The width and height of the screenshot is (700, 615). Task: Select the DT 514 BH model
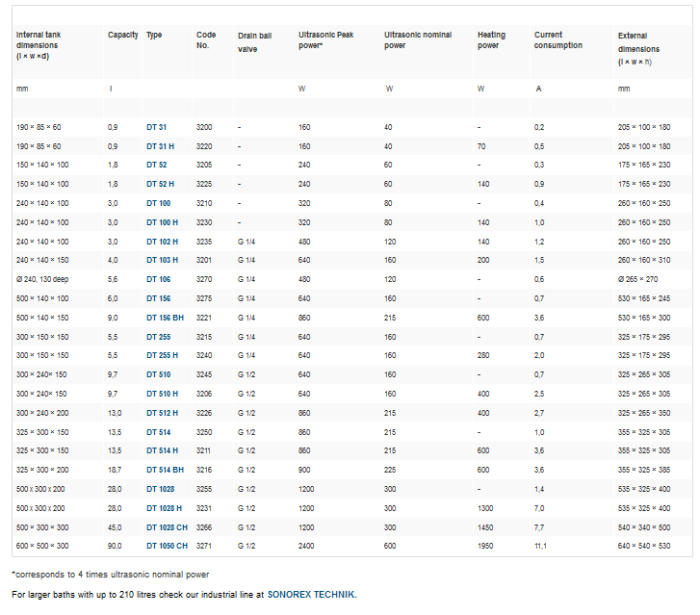(x=164, y=469)
